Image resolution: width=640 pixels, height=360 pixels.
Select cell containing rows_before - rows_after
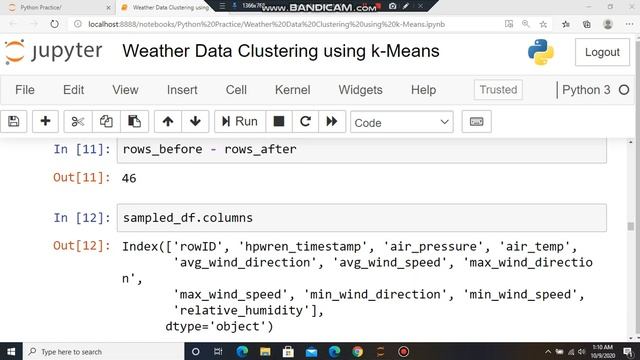point(362,150)
